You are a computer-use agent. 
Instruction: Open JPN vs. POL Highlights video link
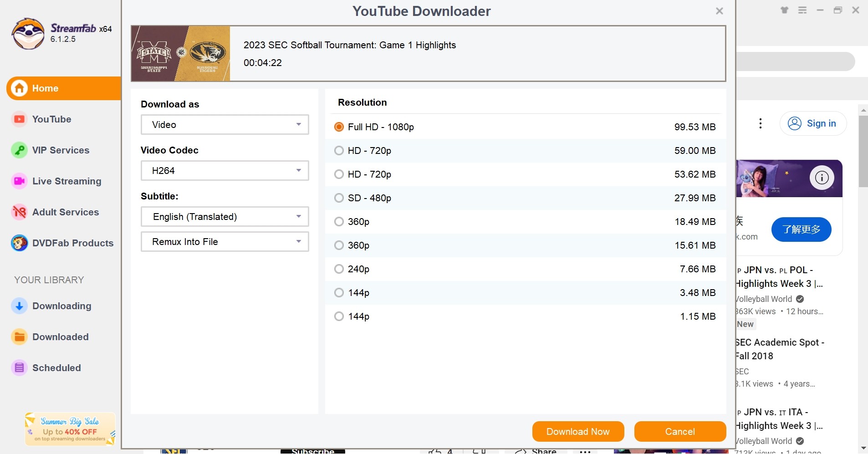tap(780, 277)
